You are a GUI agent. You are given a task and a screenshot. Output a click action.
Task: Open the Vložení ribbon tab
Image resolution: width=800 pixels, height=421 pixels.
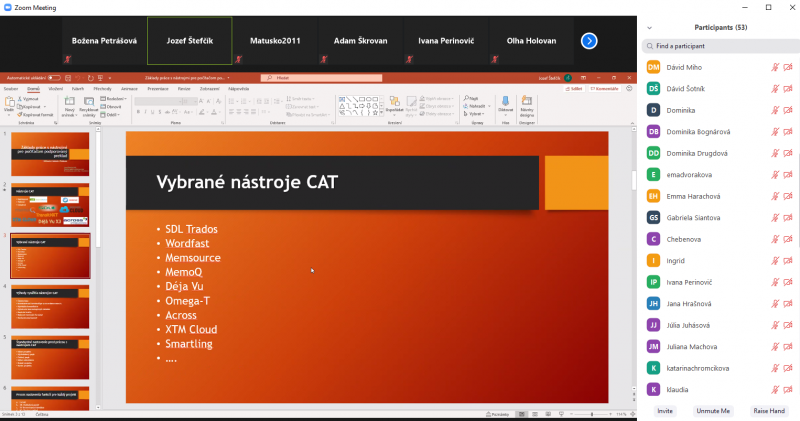point(56,88)
